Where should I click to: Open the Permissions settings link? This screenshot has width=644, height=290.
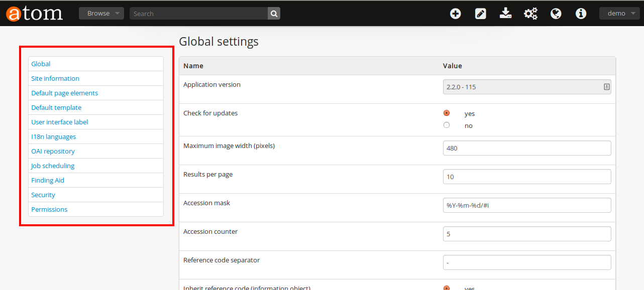(x=49, y=209)
